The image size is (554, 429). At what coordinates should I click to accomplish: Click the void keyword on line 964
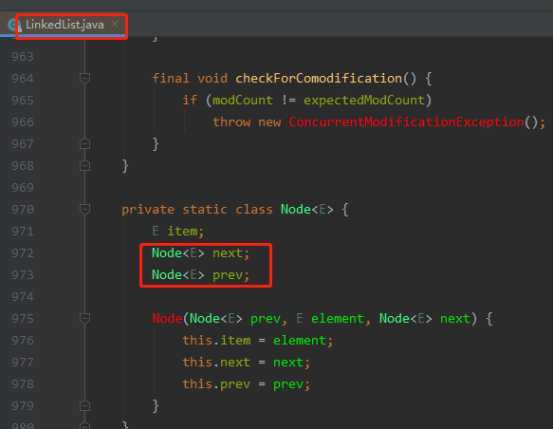click(212, 78)
